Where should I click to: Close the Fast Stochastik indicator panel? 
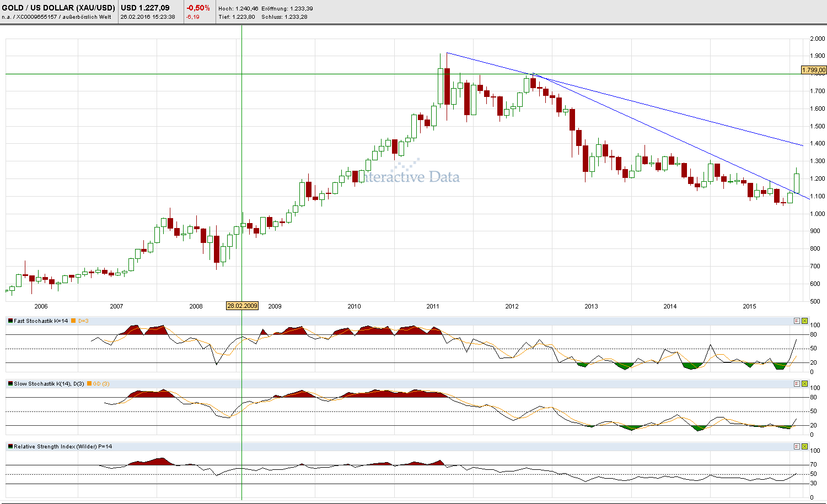(804, 321)
